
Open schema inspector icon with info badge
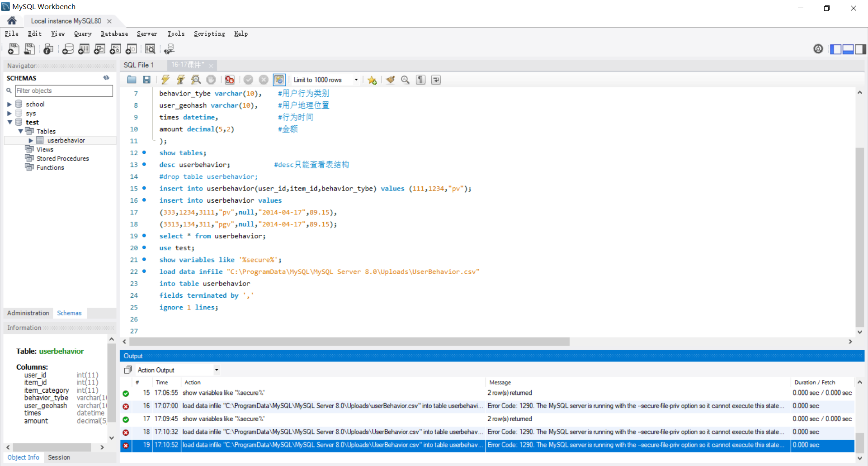48,49
